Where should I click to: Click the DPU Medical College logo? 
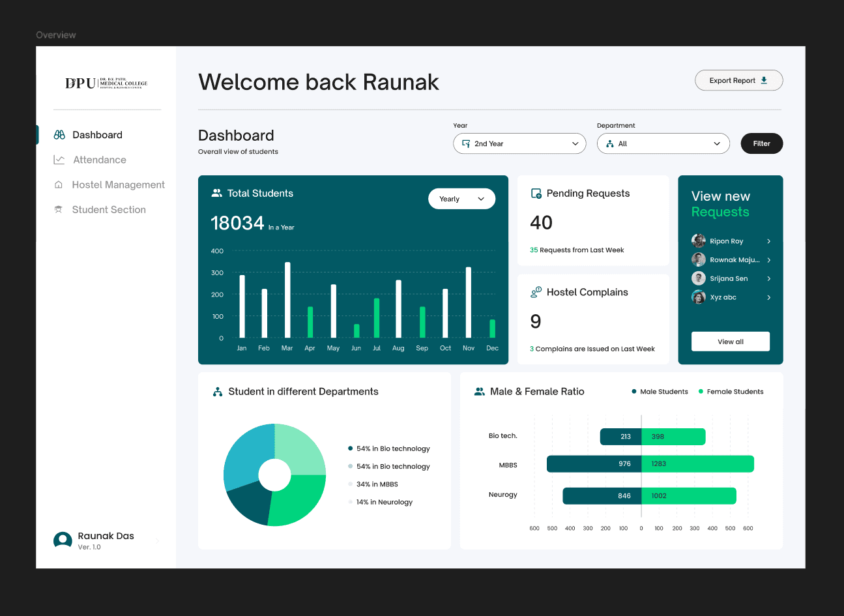[106, 83]
